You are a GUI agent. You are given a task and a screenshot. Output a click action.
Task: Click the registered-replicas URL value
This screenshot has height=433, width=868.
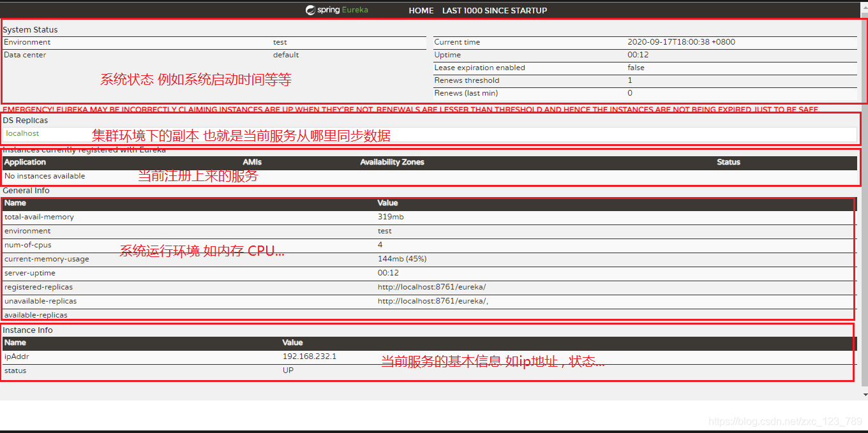pos(431,287)
